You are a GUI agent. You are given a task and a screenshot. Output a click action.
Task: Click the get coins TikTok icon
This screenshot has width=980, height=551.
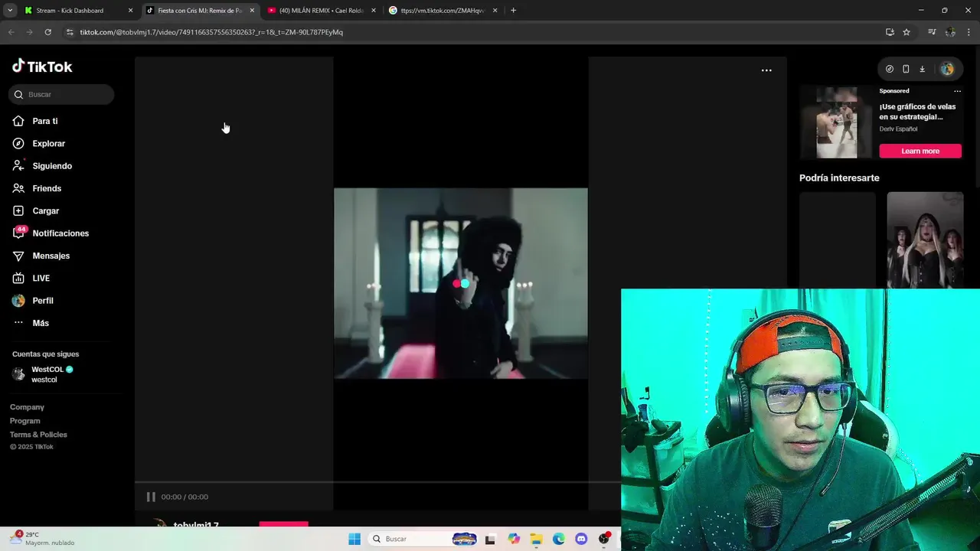pyautogui.click(x=890, y=69)
